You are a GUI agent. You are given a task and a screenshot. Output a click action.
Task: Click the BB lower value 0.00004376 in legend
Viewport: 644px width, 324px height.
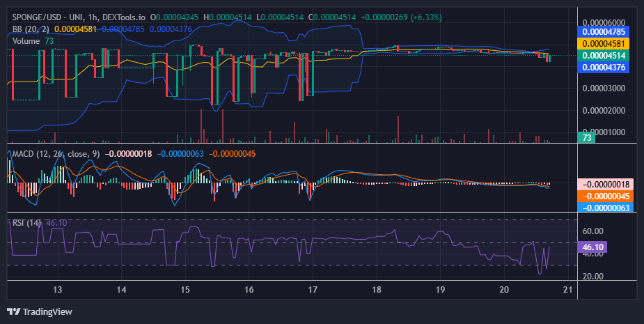[x=171, y=29]
